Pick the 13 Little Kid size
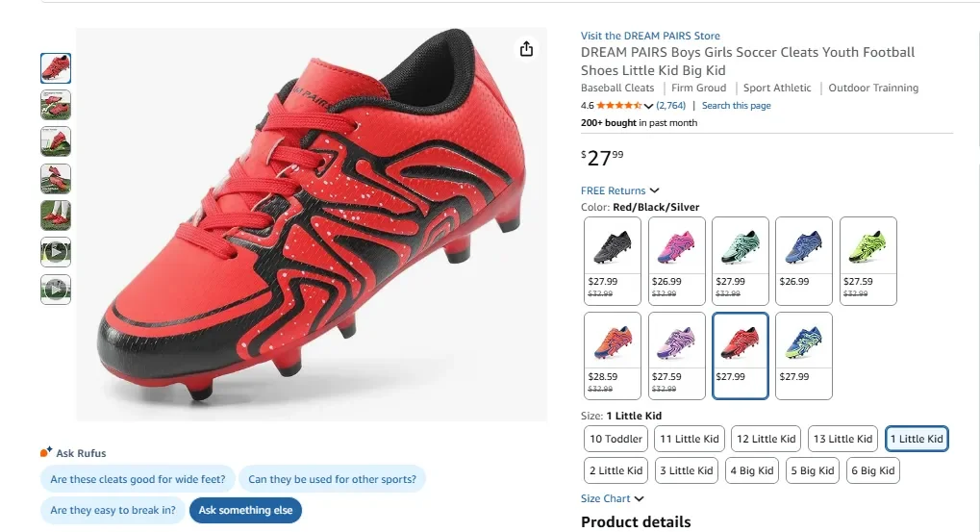The image size is (980, 532). [x=842, y=439]
